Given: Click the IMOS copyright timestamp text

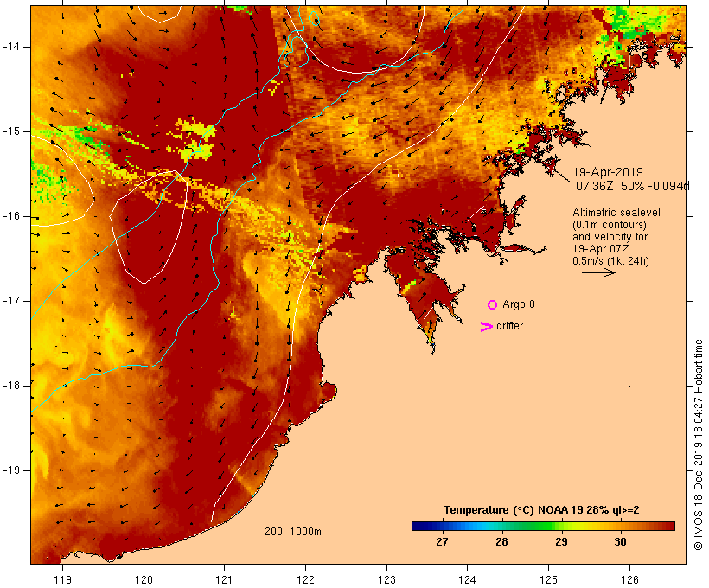Looking at the screenshot, I should coord(698,444).
